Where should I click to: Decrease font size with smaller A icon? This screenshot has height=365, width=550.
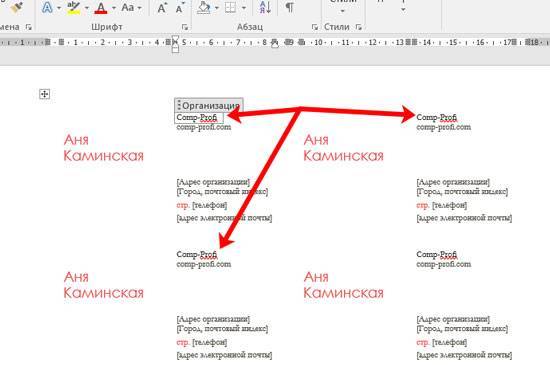point(180,8)
